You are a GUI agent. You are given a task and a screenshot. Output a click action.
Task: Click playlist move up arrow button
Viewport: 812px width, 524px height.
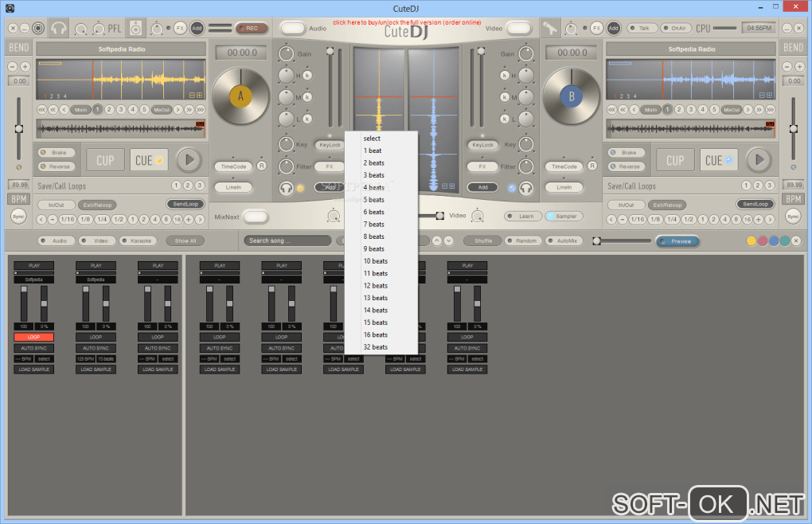tap(437, 240)
